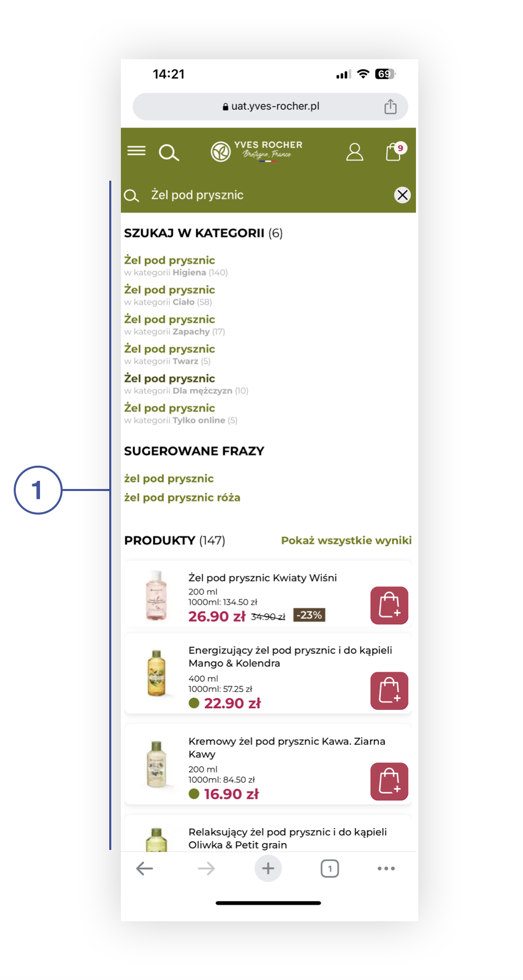The width and height of the screenshot is (523, 980).
Task: Click the Yves Rocher logo
Action: (257, 151)
